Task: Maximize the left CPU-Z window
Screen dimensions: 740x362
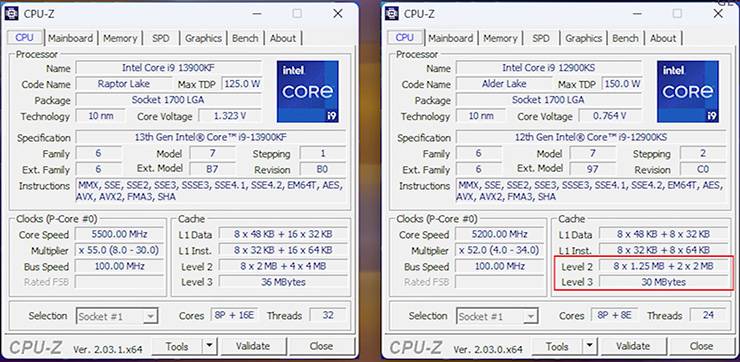Action: (297, 14)
